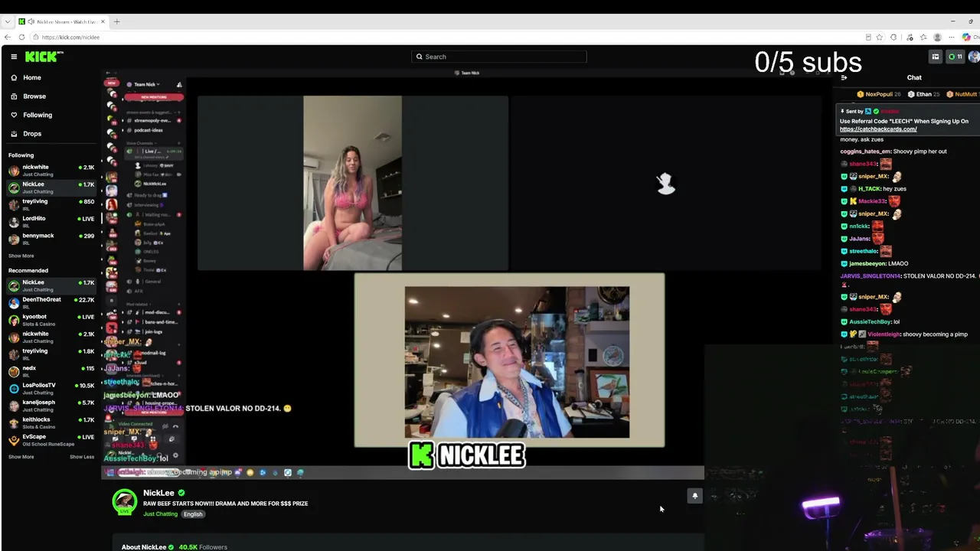
Task: Open Following in the sidebar navigation
Action: [52, 115]
